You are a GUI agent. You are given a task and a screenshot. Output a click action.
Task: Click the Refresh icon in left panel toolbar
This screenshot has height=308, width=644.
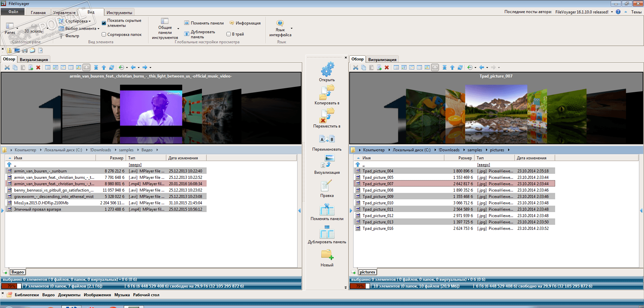[112, 67]
